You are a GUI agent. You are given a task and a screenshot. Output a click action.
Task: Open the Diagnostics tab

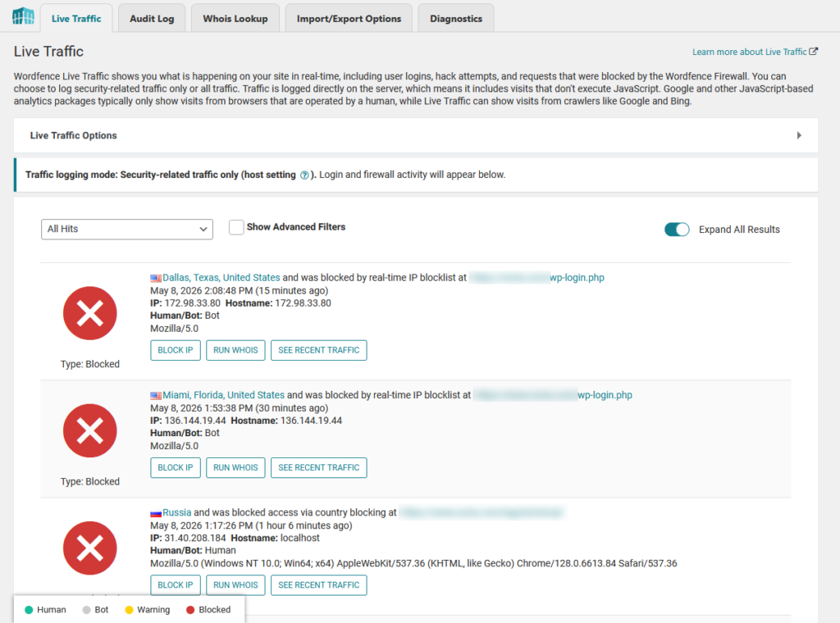coord(456,19)
